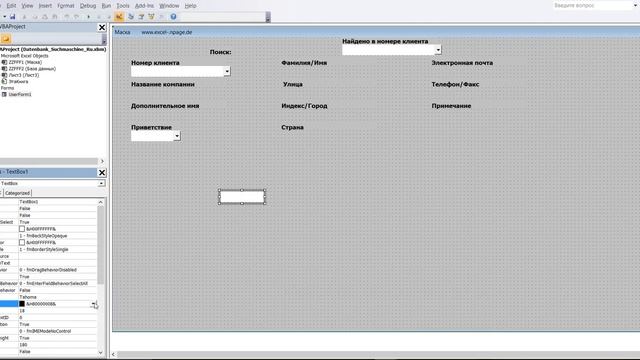This screenshot has height=360, width=640.
Task: Open the ForeColor value dropdown arrow
Action: point(93,304)
